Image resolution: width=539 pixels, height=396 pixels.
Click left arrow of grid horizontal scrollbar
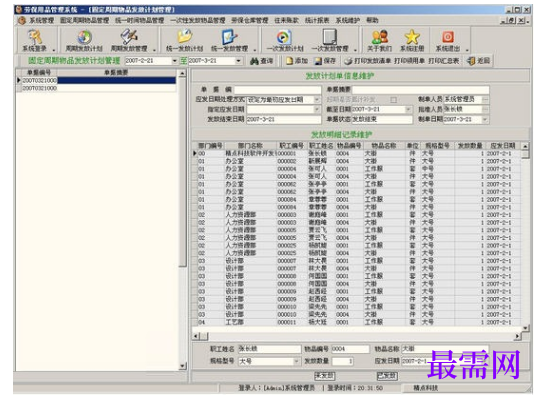click(196, 336)
